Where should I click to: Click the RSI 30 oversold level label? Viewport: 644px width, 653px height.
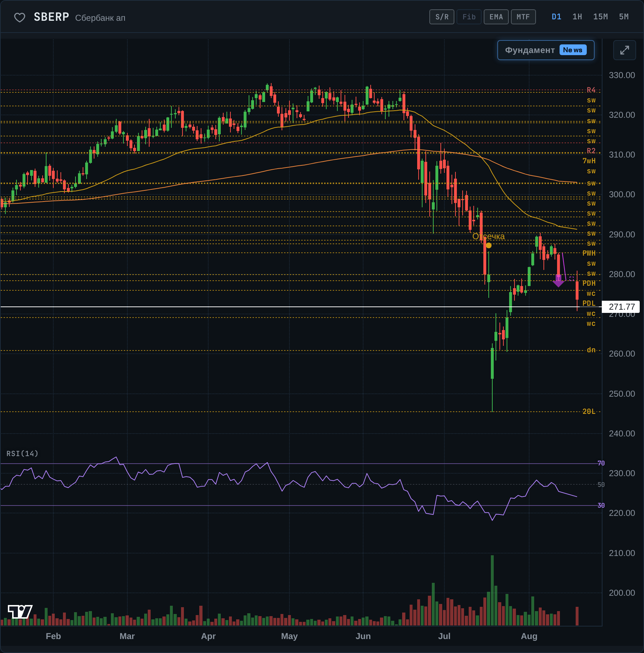coord(601,506)
